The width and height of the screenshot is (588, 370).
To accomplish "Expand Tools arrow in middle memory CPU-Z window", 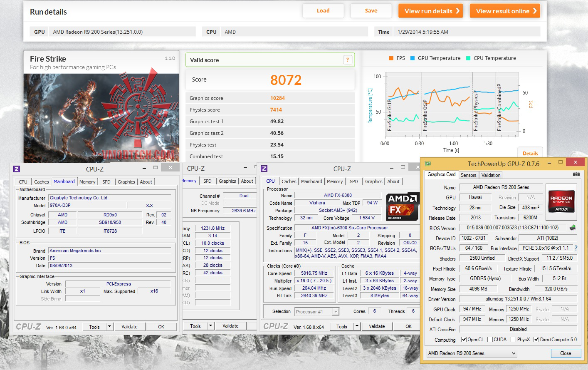I will point(211,326).
